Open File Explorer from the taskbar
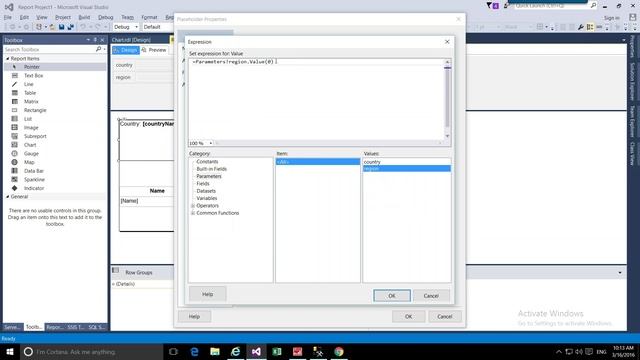Image resolution: width=640 pixels, height=360 pixels. click(215, 351)
